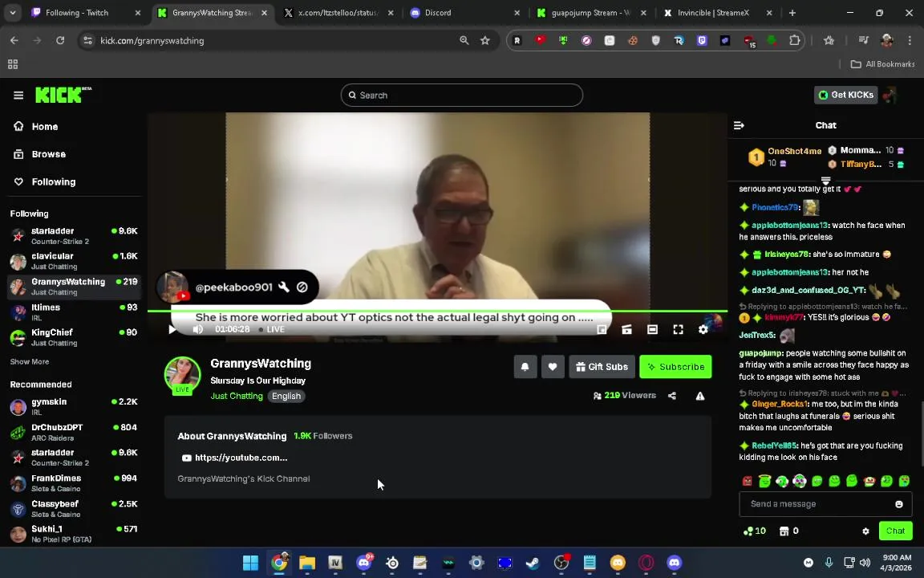Open Chrome extensions puzzle icon

(x=794, y=40)
